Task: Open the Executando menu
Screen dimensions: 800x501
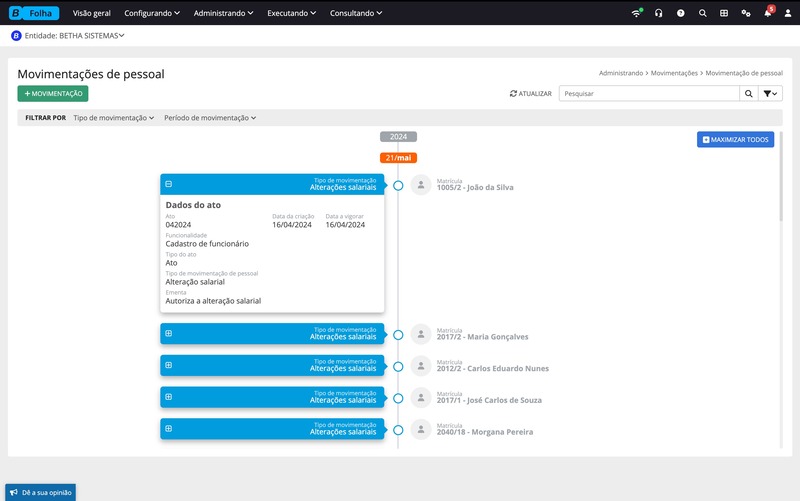Action: 291,13
